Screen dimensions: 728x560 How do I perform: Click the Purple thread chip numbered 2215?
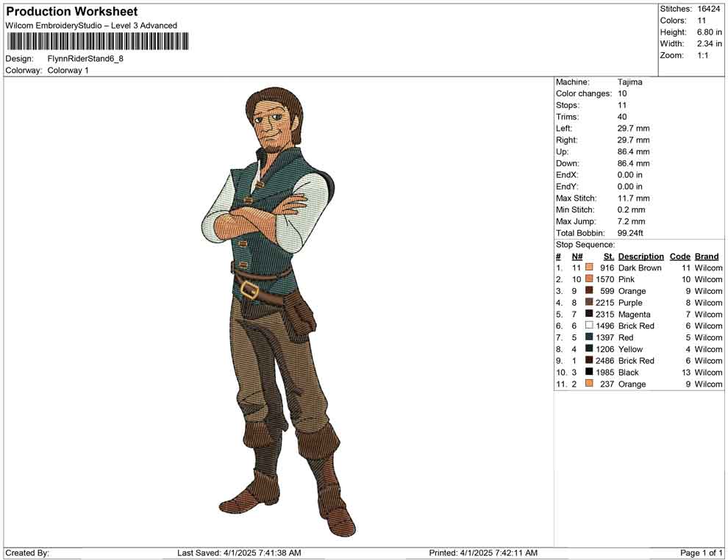[588, 303]
